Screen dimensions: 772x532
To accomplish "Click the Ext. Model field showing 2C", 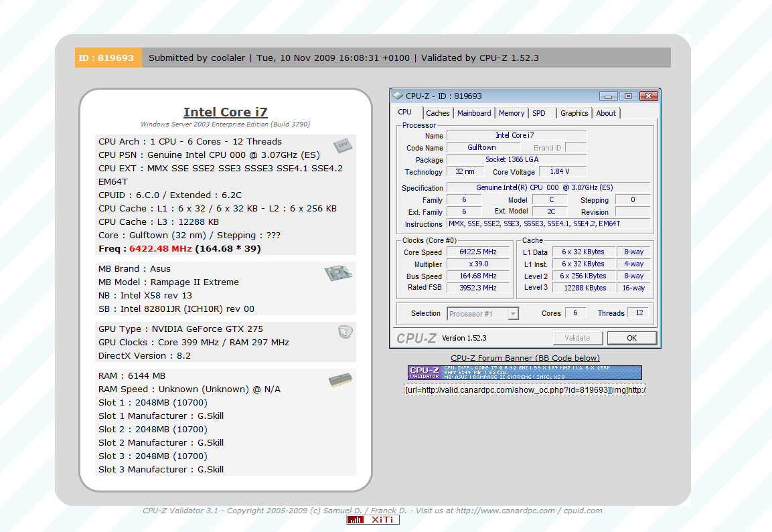I will point(550,211).
